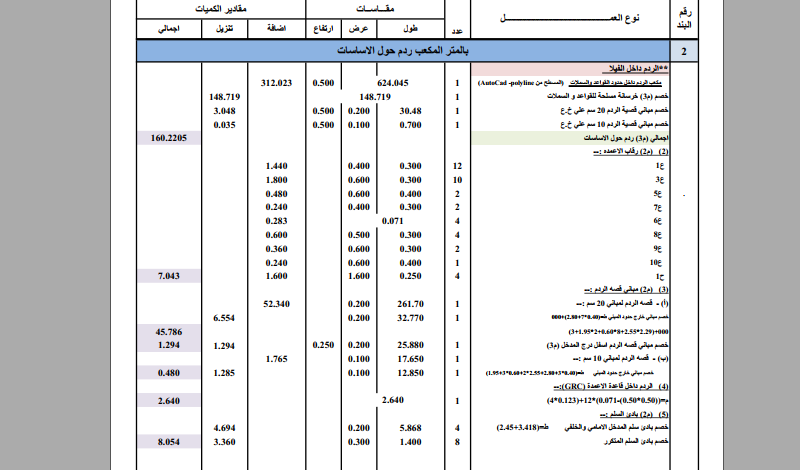Select the 'اضافة' column header

coord(277,29)
